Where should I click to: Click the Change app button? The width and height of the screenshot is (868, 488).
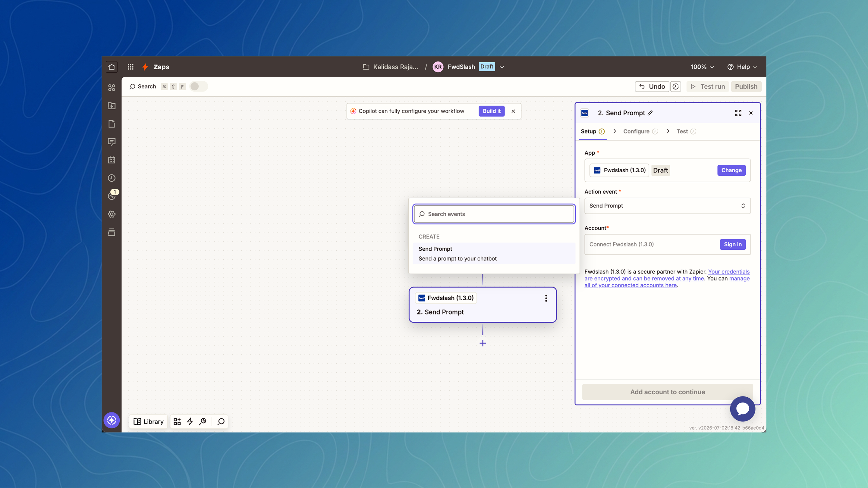[731, 170]
